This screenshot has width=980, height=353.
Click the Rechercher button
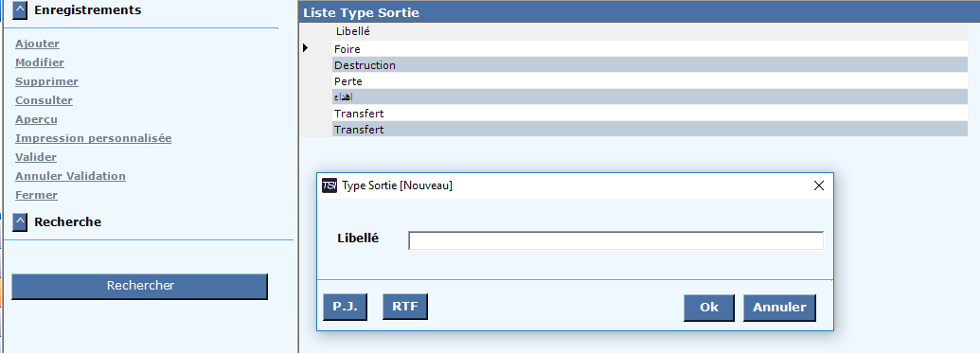[140, 286]
